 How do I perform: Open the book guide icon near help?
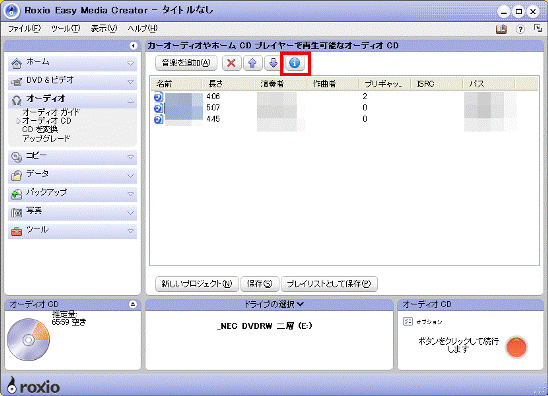pyautogui.click(x=502, y=29)
